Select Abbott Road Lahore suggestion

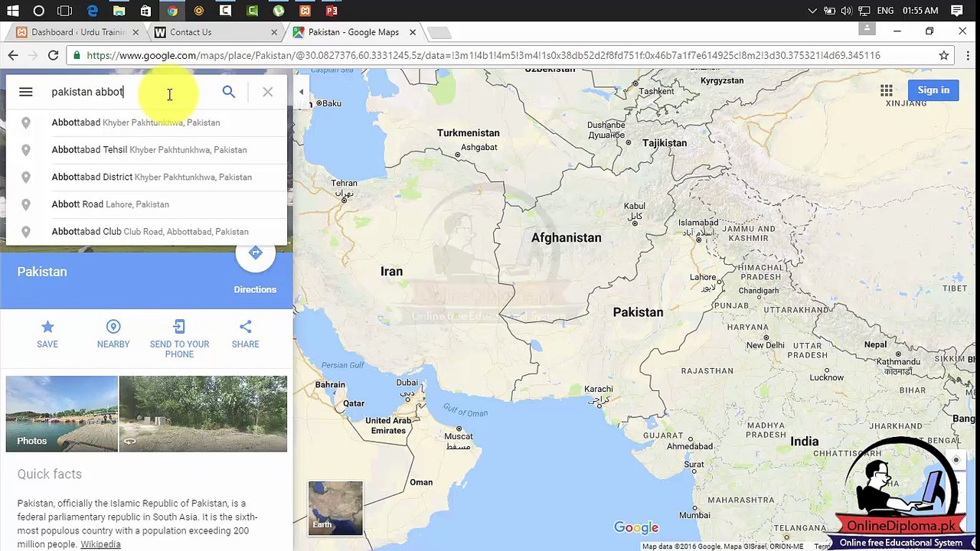click(146, 204)
